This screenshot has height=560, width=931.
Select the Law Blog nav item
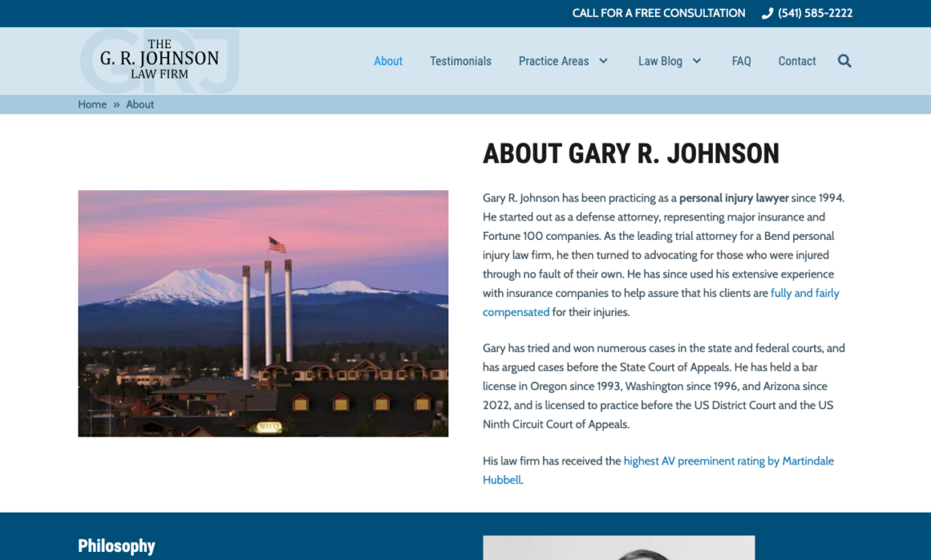660,60
